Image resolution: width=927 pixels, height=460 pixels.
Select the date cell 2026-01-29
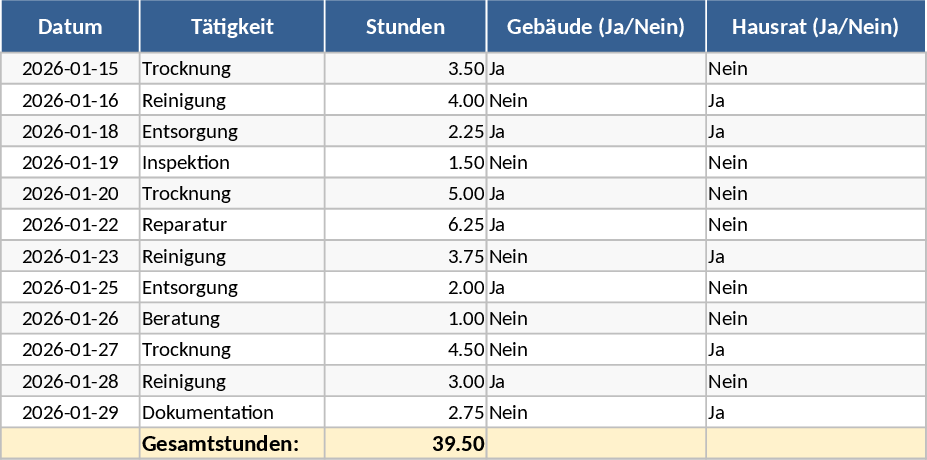[x=70, y=412]
